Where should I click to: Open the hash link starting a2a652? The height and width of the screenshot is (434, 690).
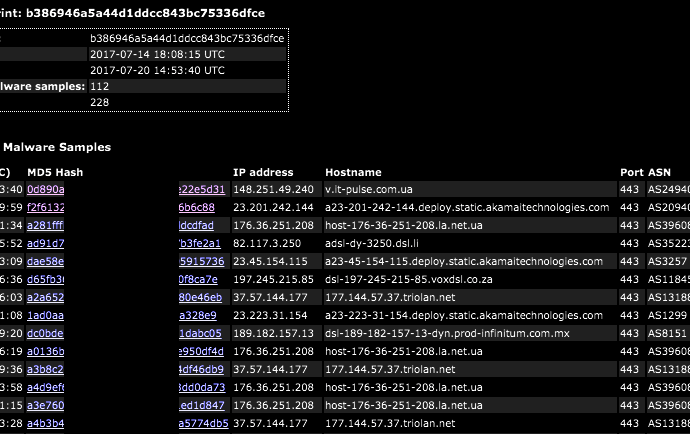pos(45,298)
